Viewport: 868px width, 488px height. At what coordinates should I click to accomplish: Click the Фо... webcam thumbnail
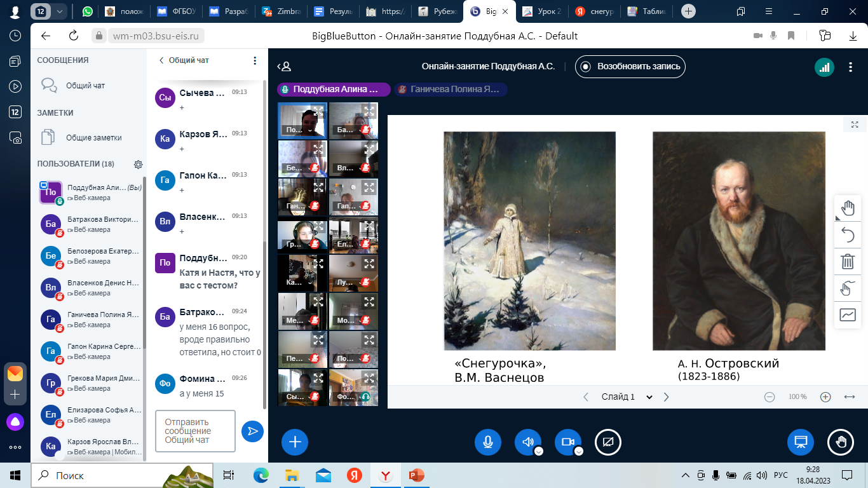coord(353,388)
